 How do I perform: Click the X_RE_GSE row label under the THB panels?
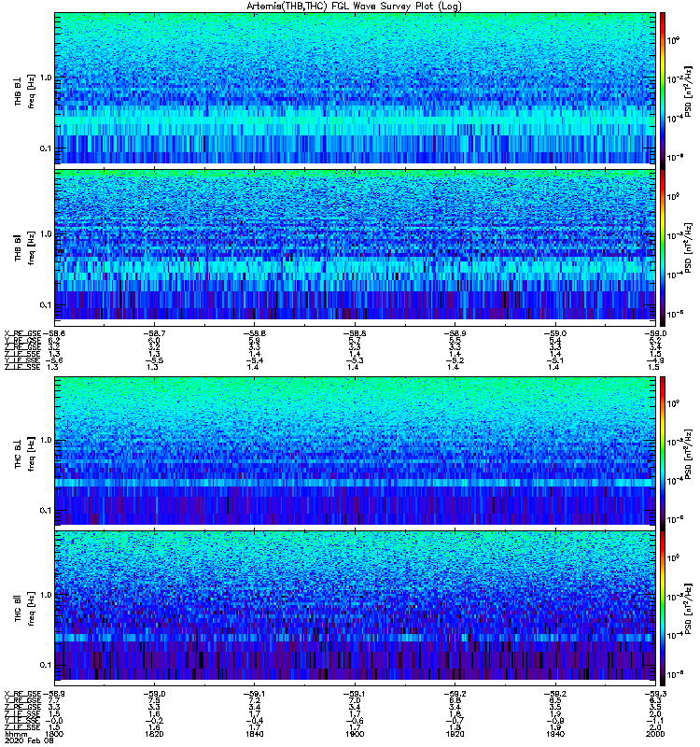(22, 333)
